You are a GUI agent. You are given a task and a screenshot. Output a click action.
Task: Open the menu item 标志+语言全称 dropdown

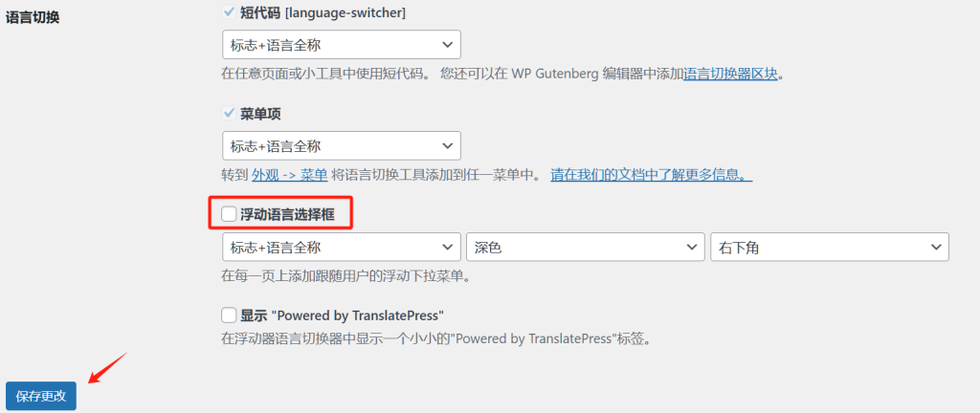coord(342,145)
